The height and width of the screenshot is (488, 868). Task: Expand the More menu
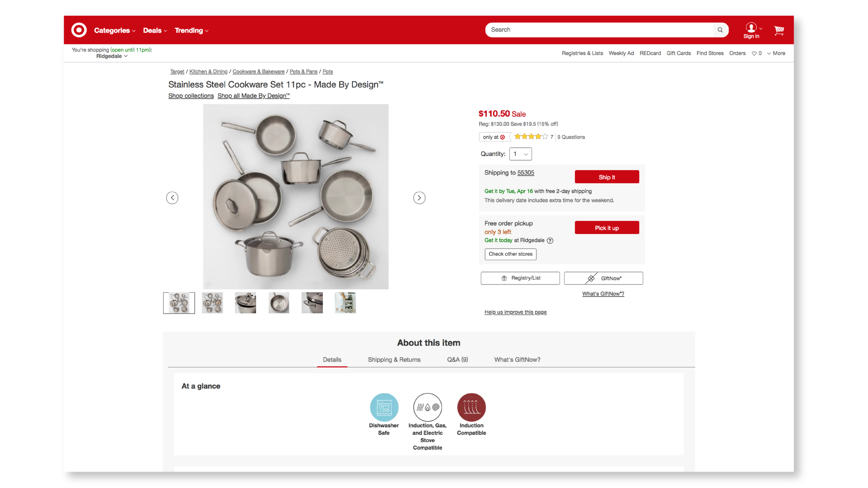[x=776, y=53]
